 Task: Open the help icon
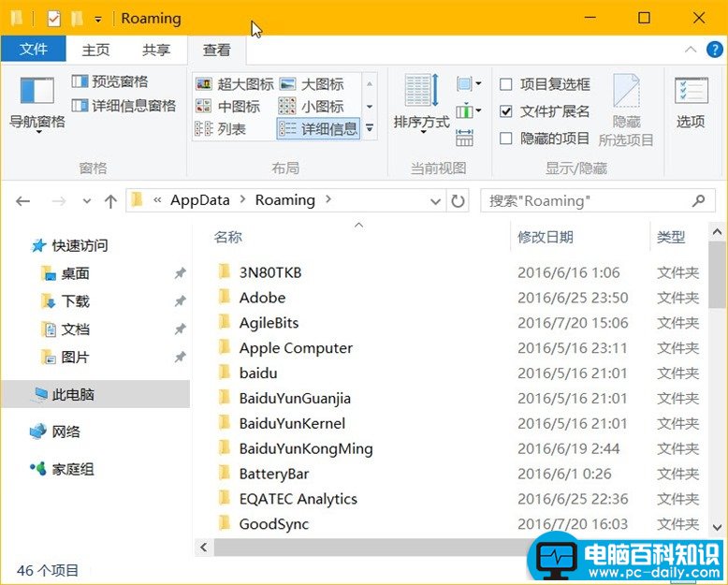coord(715,50)
